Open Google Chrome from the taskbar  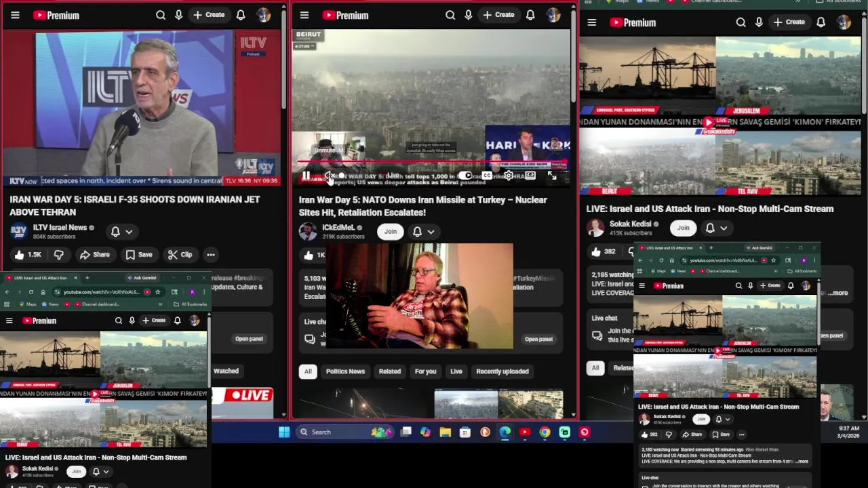point(545,432)
